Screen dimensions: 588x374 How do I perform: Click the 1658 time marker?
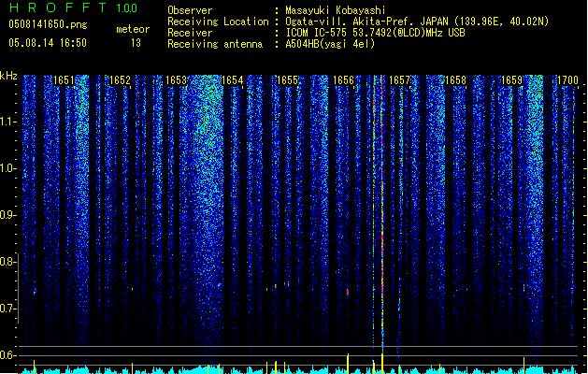click(455, 80)
